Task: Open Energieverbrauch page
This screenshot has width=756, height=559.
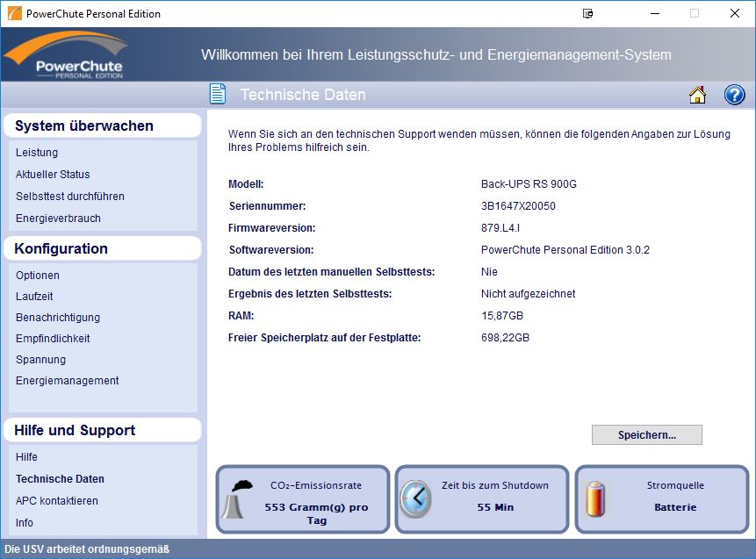Action: pos(58,219)
